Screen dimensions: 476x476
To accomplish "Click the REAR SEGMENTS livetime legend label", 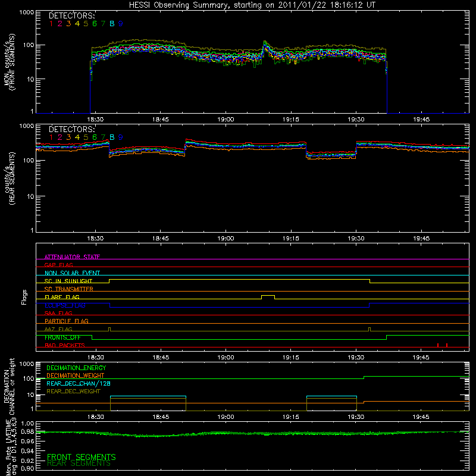I will [79, 464].
